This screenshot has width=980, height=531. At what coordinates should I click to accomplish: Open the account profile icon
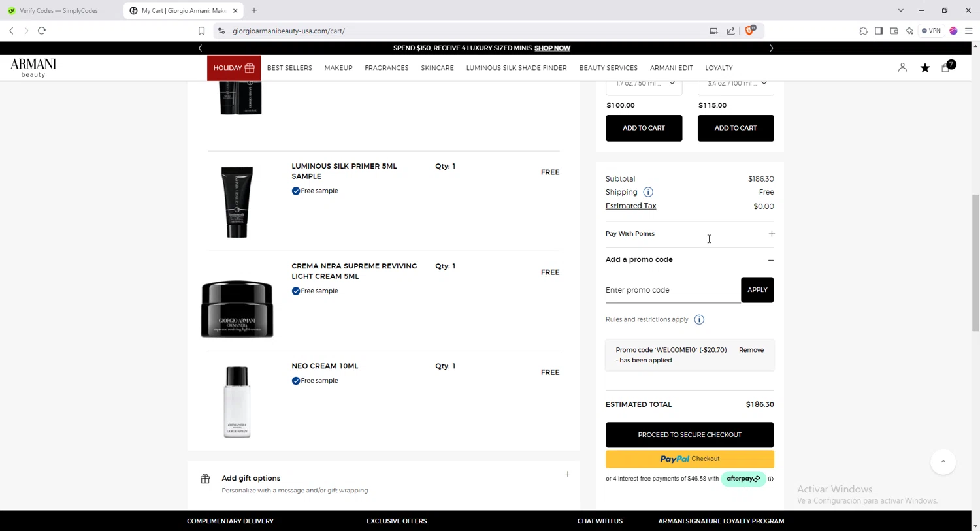click(902, 67)
